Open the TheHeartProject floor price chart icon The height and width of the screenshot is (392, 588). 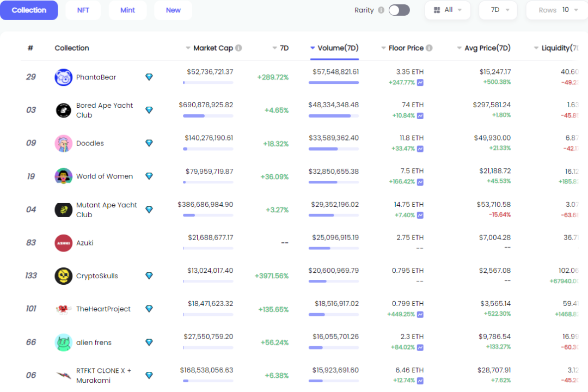pyautogui.click(x=420, y=314)
